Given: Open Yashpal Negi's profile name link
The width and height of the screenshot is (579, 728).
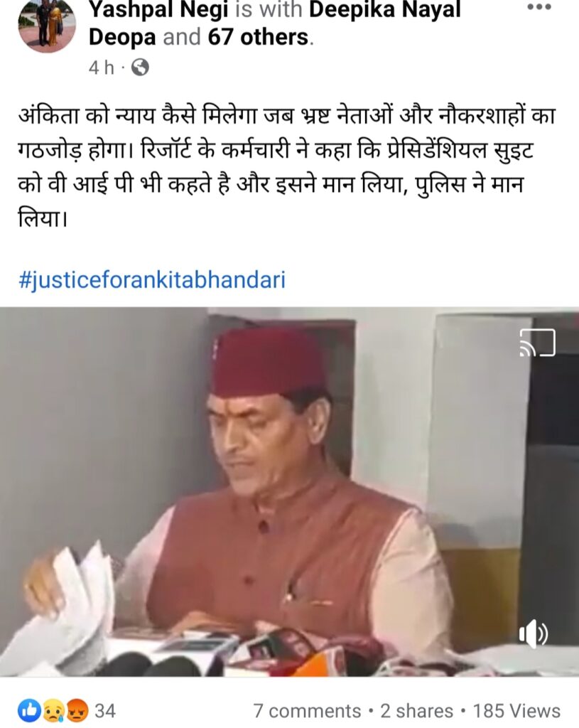Looking at the screenshot, I should click(x=158, y=9).
